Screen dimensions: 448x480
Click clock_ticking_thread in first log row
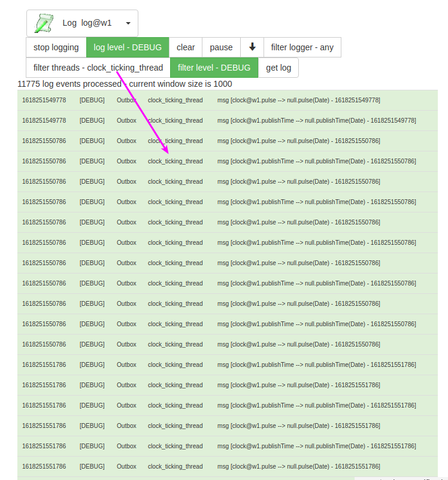point(175,100)
